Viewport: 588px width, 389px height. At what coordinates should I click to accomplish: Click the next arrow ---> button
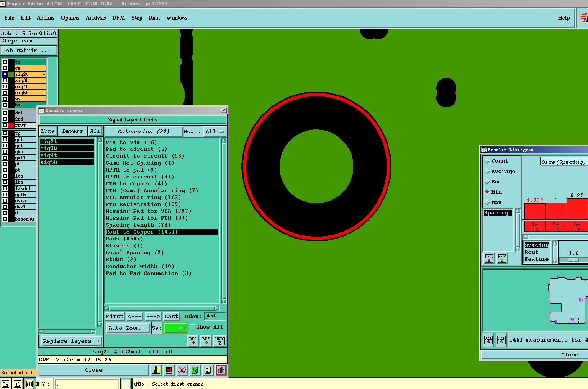(153, 317)
